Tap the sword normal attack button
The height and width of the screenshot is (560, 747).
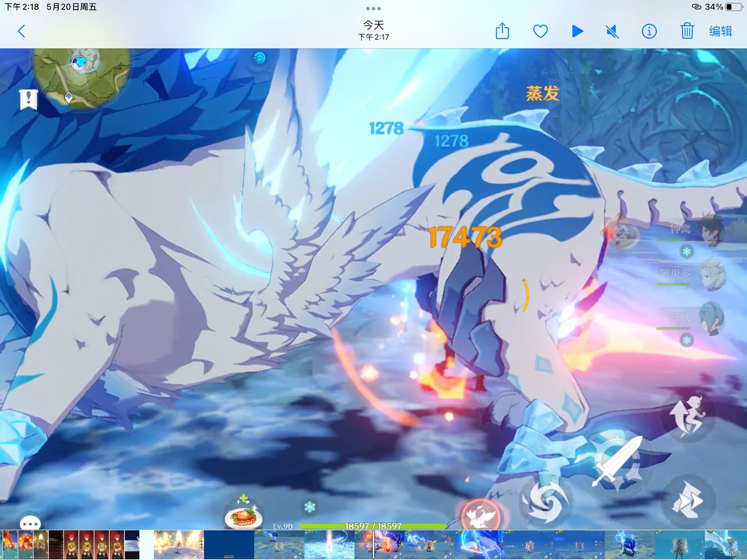[617, 461]
